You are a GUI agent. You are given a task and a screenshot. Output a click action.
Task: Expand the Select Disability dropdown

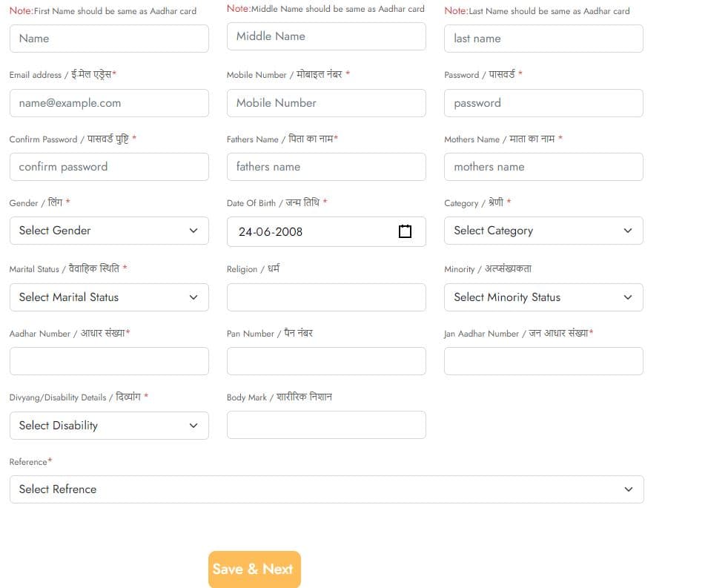coord(109,426)
